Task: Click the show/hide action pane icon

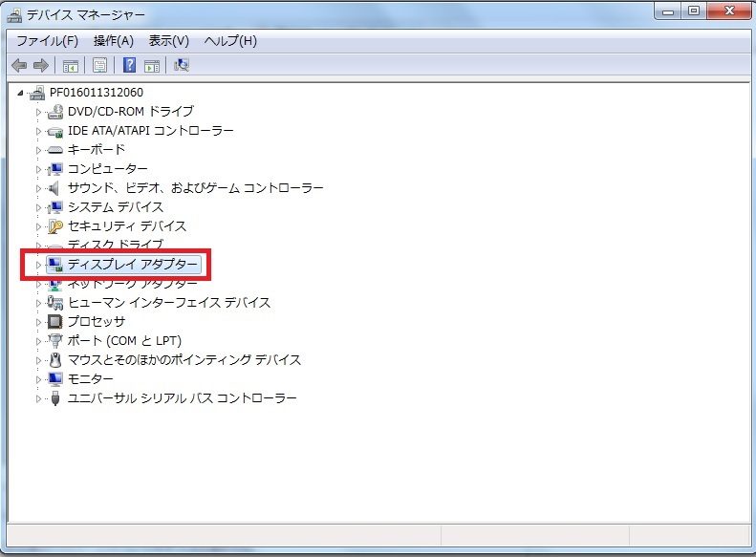Action: [151, 65]
